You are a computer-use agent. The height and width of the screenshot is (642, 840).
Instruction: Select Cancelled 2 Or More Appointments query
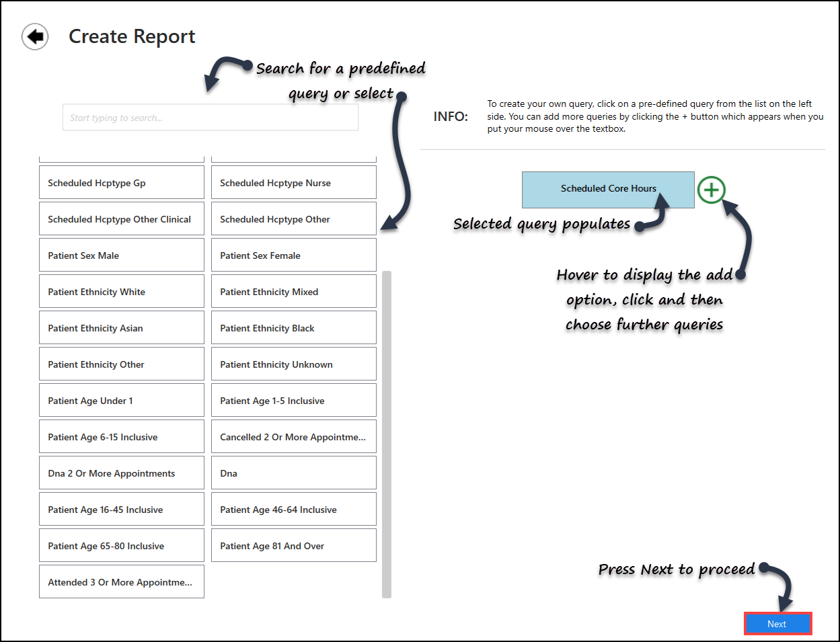293,437
